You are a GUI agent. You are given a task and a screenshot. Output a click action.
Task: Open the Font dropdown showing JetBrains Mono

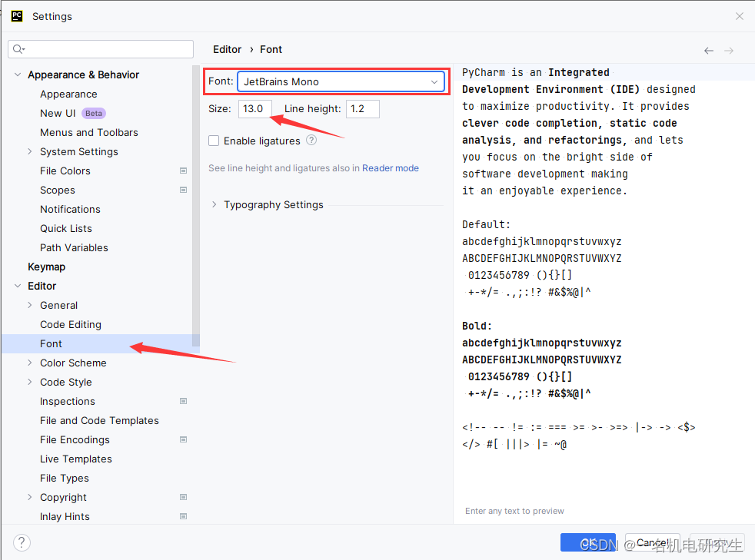341,81
